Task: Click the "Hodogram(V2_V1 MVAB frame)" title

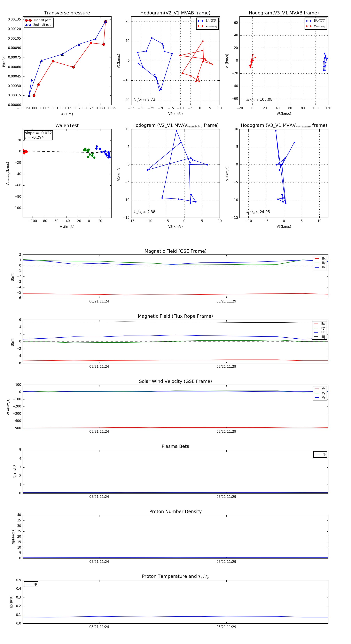Action: tap(175, 13)
